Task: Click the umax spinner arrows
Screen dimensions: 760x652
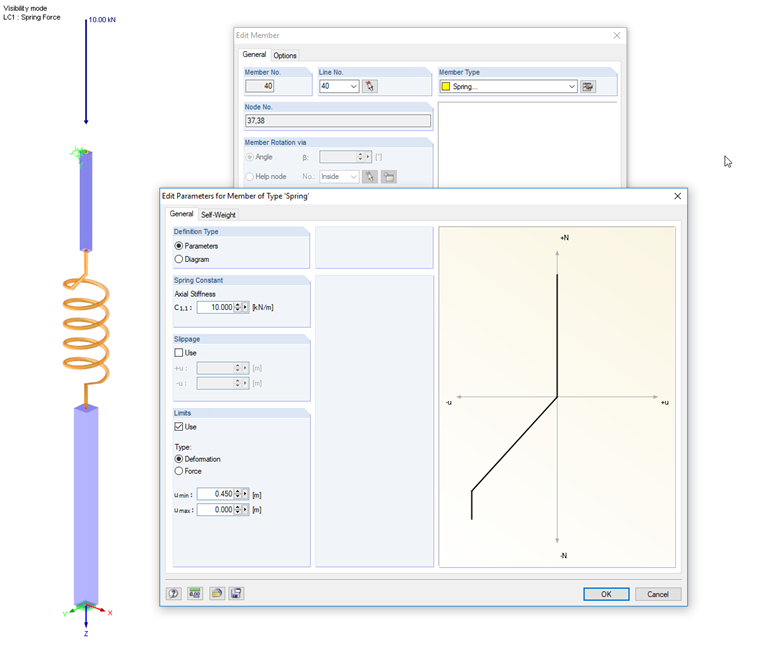Action: point(238,509)
